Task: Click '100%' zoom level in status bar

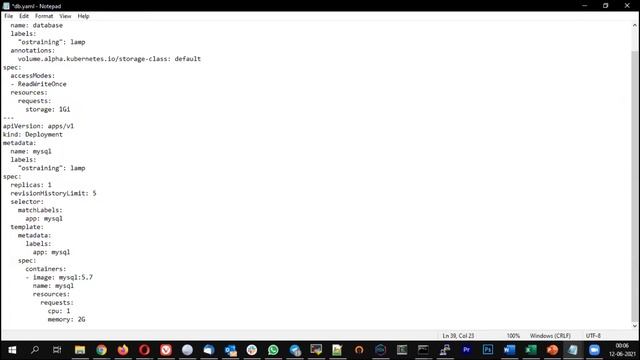Action: (513, 336)
